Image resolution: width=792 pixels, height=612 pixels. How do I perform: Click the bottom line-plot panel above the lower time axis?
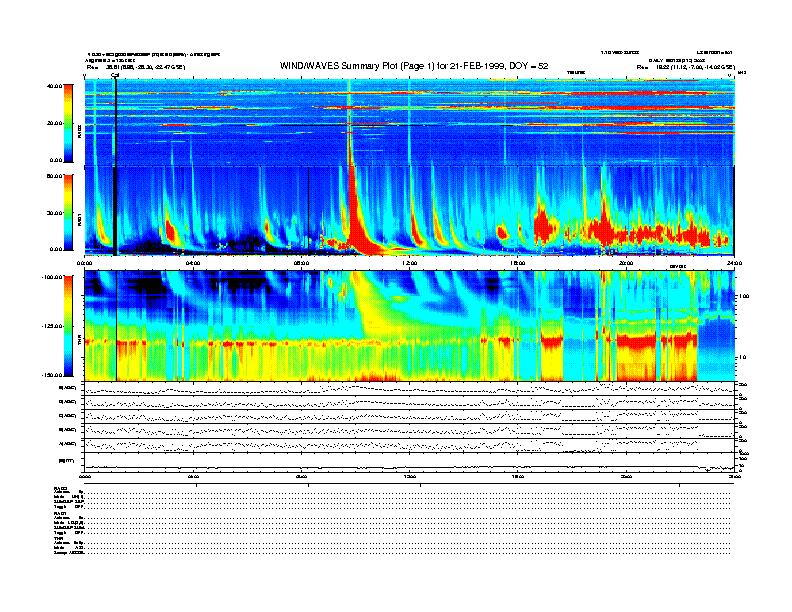[410, 463]
